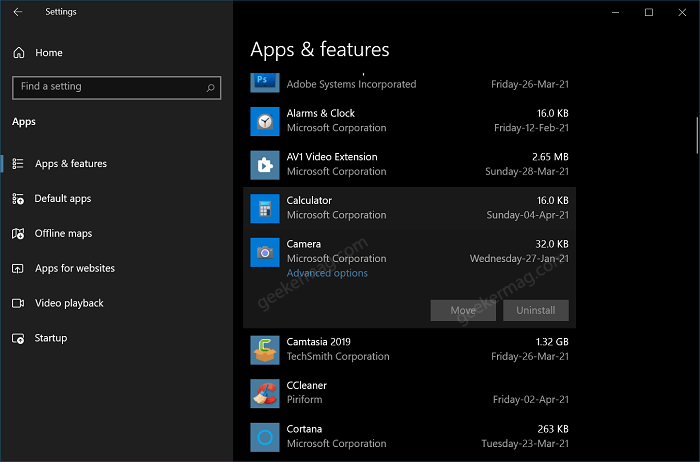
Task: Select the Calculator app entry
Action: 409,208
